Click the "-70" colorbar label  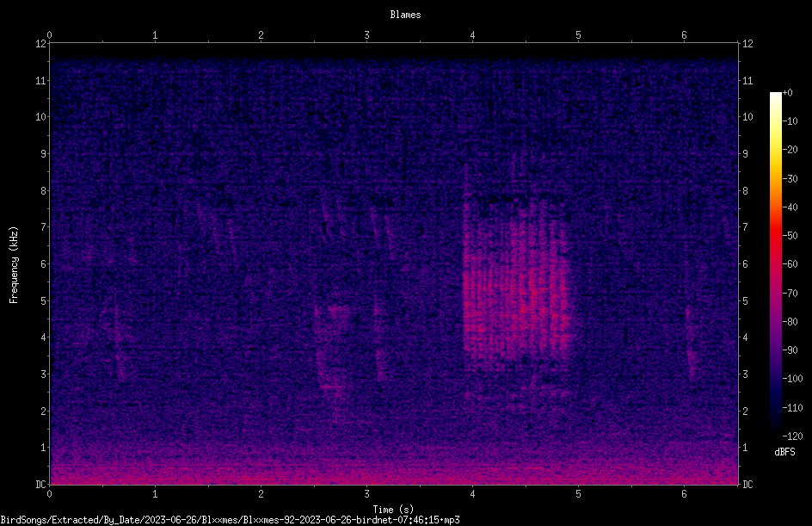coord(790,294)
